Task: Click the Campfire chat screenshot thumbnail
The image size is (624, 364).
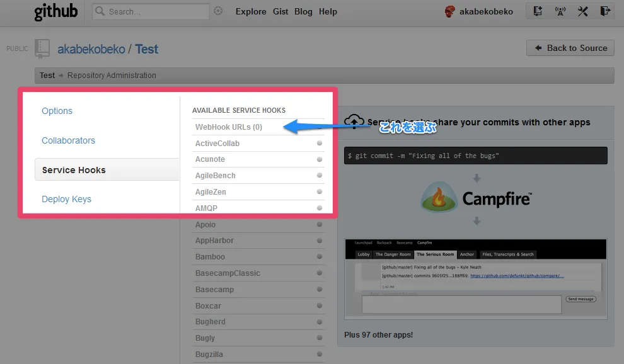Action: 476,279
